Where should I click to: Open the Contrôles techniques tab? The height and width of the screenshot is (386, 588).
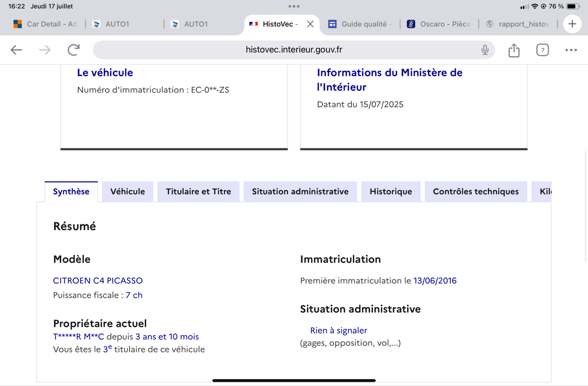click(476, 192)
